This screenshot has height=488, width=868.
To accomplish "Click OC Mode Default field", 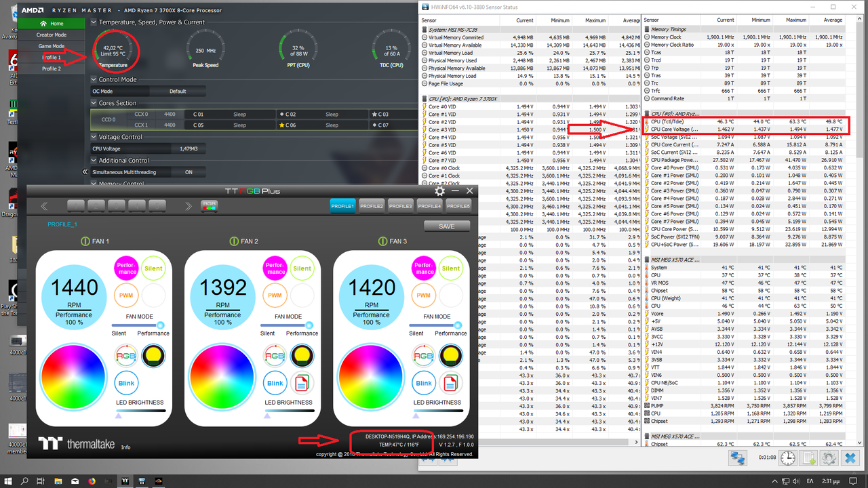I will click(178, 91).
